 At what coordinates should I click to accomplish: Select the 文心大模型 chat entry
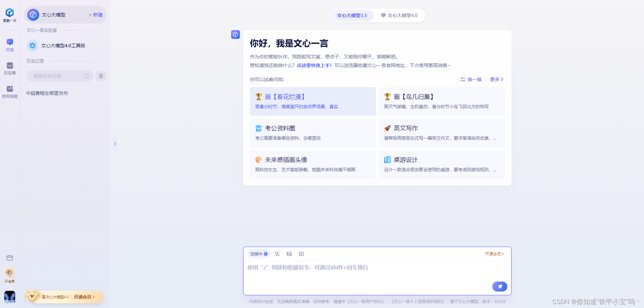(x=65, y=15)
